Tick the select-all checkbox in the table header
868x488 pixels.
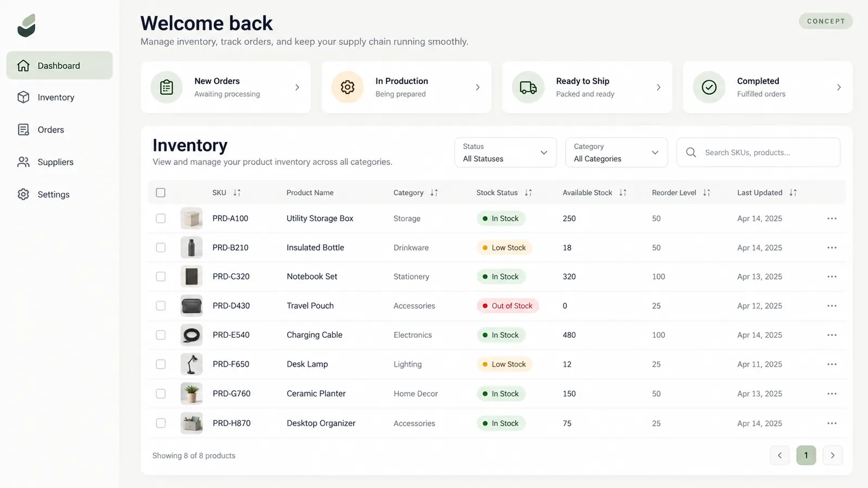(161, 192)
